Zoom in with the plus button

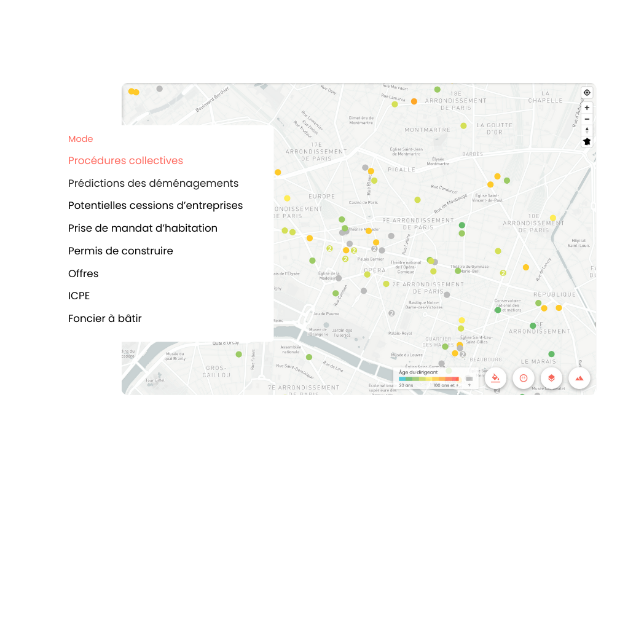pyautogui.click(x=587, y=108)
